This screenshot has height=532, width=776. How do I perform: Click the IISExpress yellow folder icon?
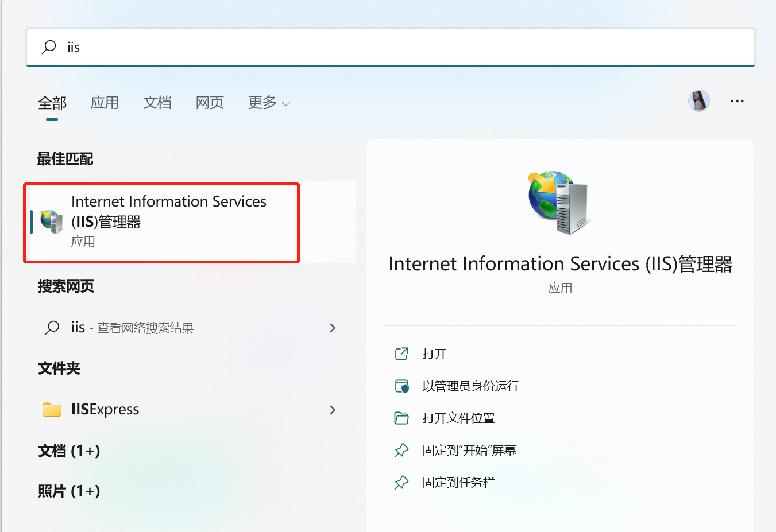point(52,409)
